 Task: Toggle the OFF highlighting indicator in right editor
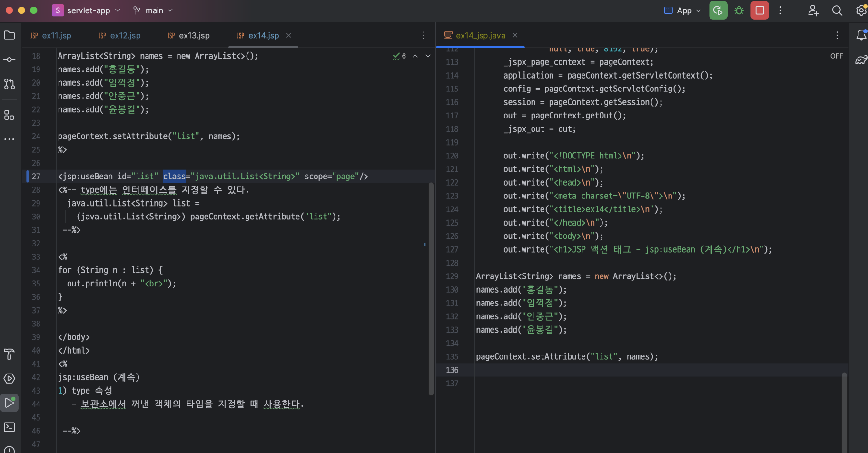click(x=837, y=56)
